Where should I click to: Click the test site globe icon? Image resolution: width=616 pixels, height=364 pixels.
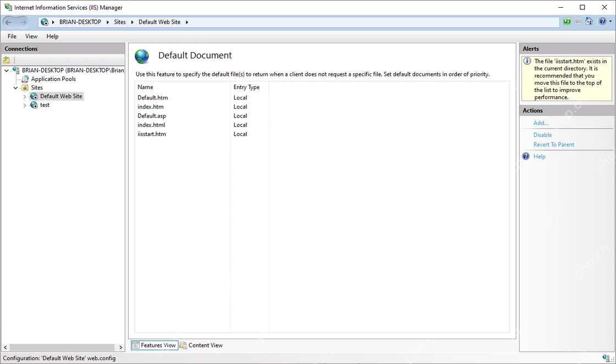point(34,105)
